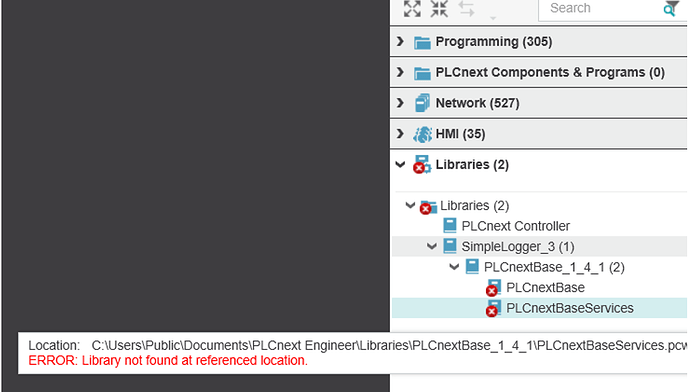Select PLCnext Controller tree item
Screen dimensions: 690x392
point(516,226)
